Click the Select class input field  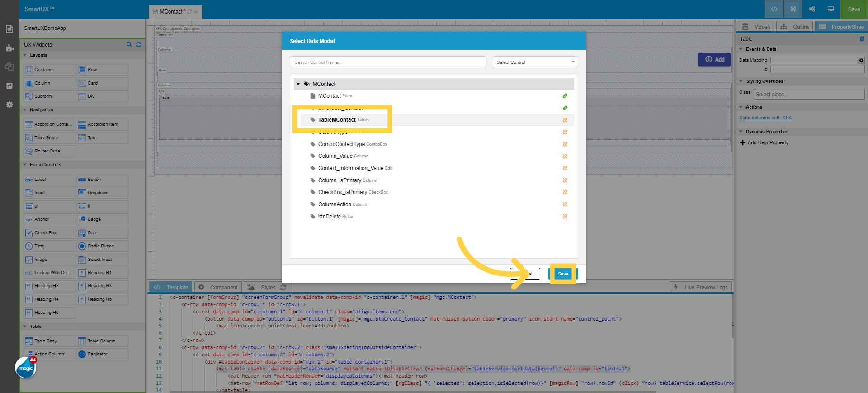809,95
